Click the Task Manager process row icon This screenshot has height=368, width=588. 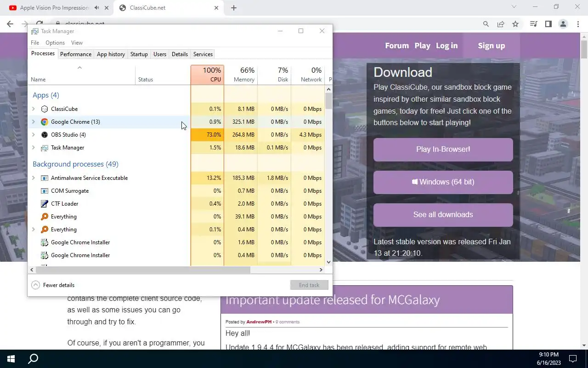coord(45,148)
